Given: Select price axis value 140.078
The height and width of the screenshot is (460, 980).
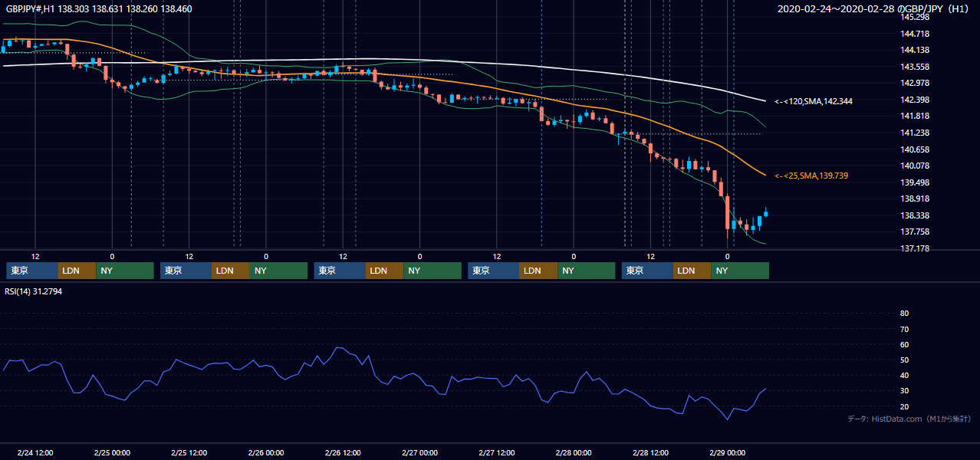Looking at the screenshot, I should point(915,166).
